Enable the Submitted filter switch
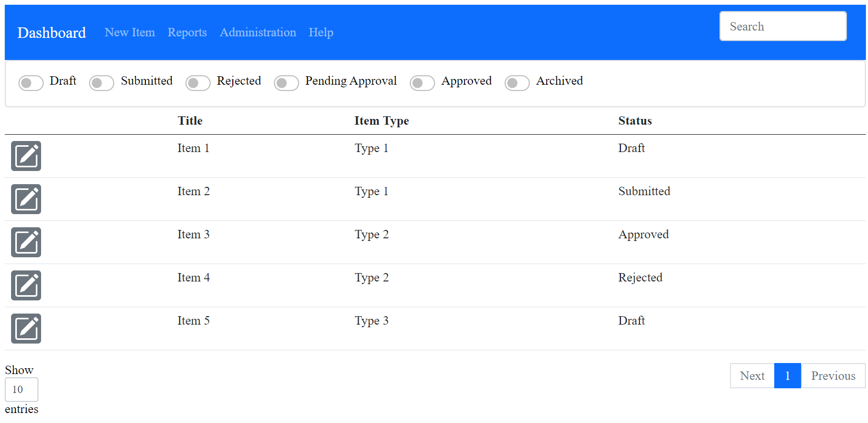 102,83
